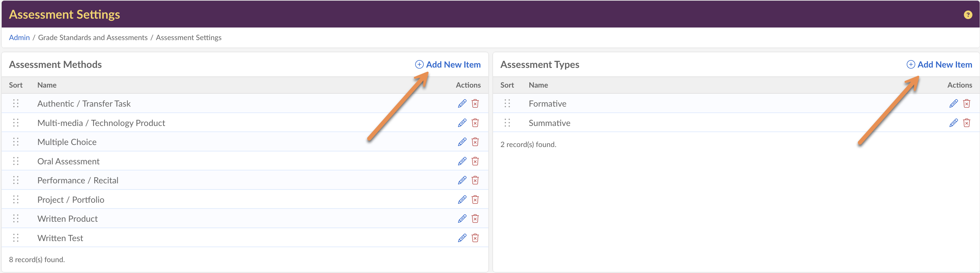The image size is (980, 273).
Task: Edit the Formative assessment type
Action: pyautogui.click(x=954, y=104)
